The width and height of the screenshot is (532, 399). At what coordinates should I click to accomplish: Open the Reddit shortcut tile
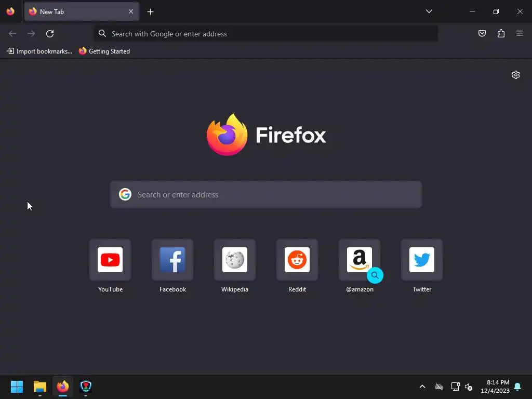(x=297, y=260)
